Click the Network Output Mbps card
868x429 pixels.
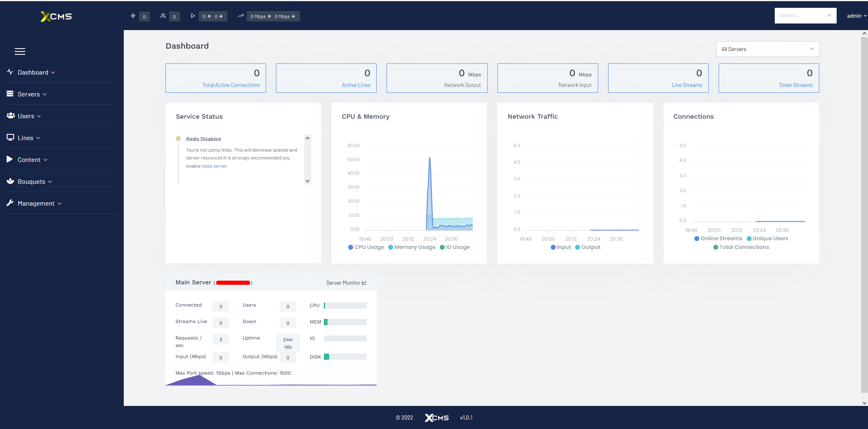pyautogui.click(x=437, y=78)
